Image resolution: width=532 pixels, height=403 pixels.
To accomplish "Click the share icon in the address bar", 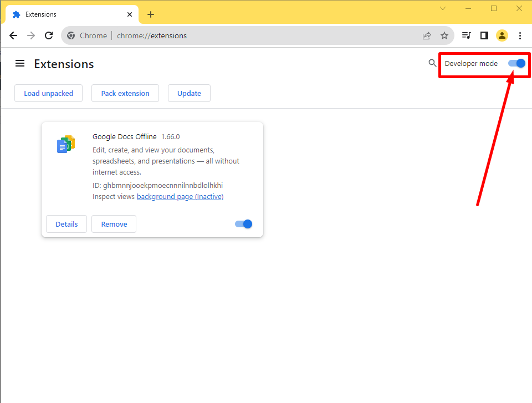I will pos(427,35).
